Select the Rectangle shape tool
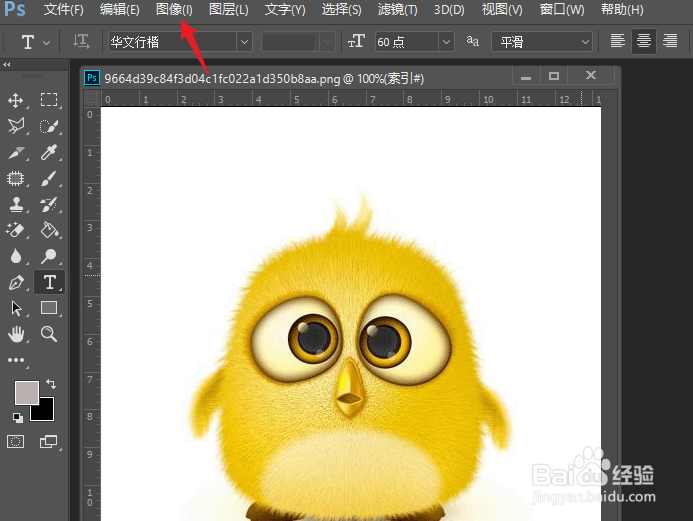Viewport: 693px width, 521px height. (49, 308)
